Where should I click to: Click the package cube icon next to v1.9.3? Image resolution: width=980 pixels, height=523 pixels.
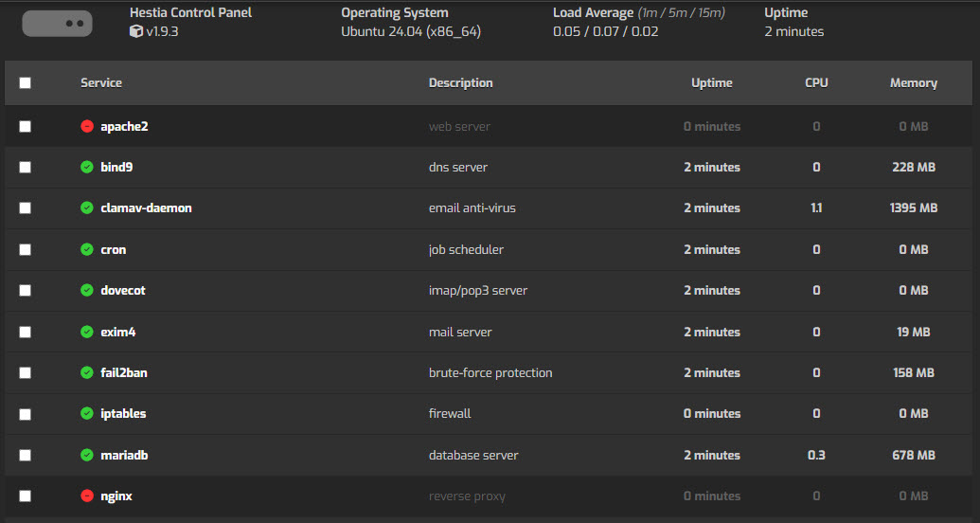135,31
